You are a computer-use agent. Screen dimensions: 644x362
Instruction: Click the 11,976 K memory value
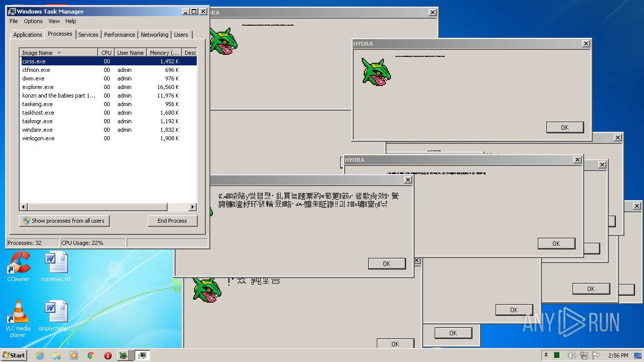168,96
